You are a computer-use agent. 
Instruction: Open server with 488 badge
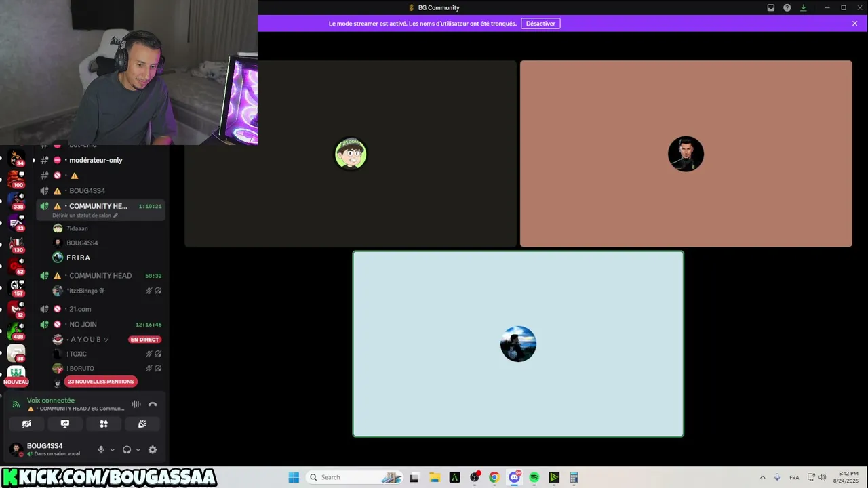coord(16,331)
